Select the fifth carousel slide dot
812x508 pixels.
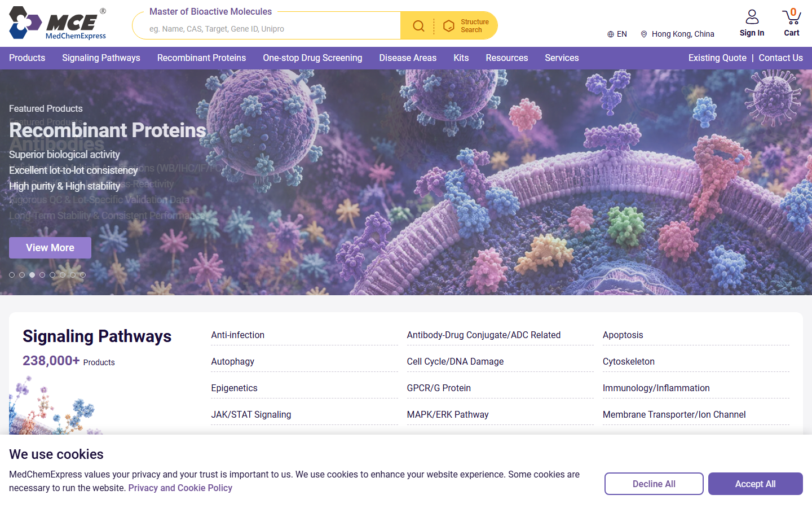52,275
